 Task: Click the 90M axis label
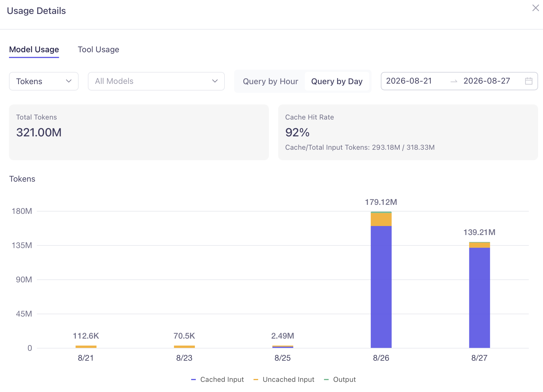click(x=24, y=280)
